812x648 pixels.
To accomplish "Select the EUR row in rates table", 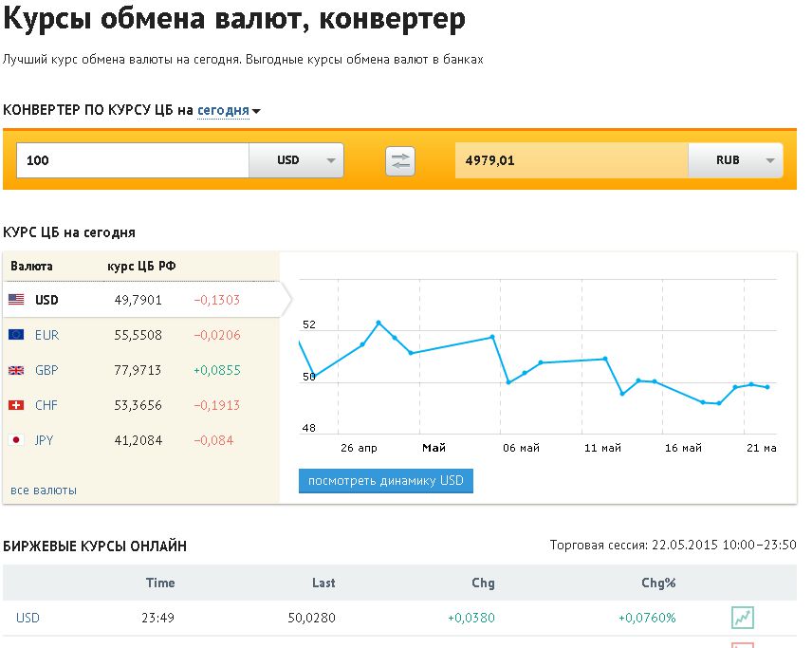I will tap(141, 335).
